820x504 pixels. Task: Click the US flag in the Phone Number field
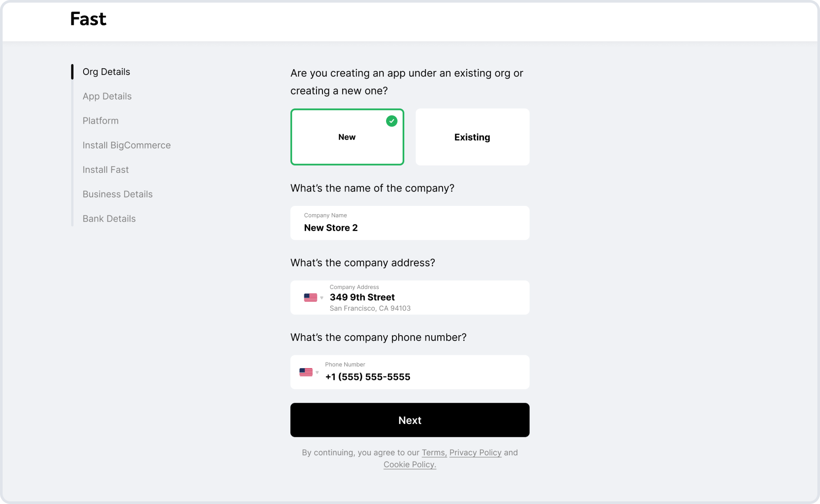click(x=306, y=372)
